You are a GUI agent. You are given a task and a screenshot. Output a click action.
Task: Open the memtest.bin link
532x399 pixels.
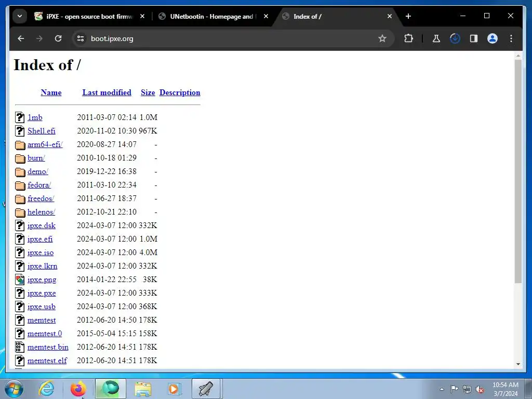coord(48,348)
